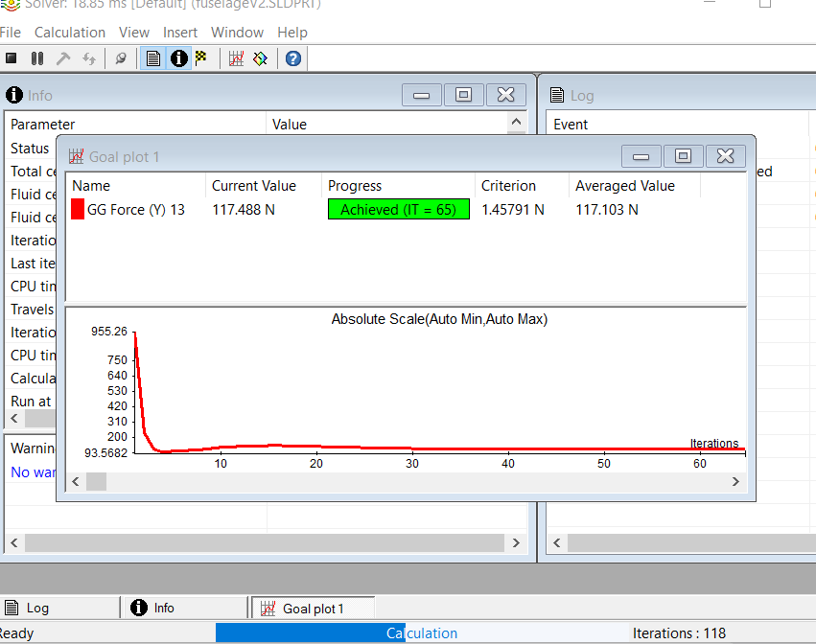
Task: Pause the solver with the Suspend icon
Action: tap(37, 58)
